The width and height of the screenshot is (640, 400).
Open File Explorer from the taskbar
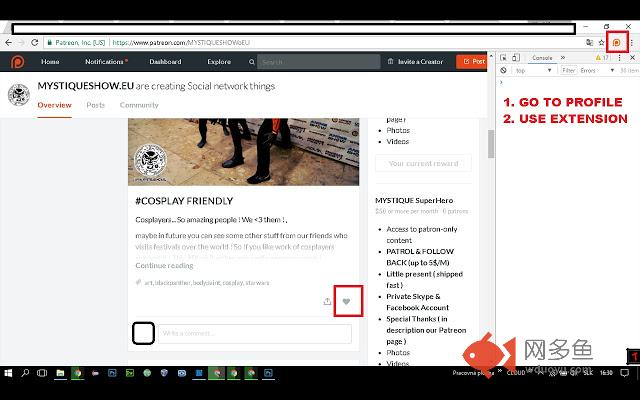tap(60, 373)
